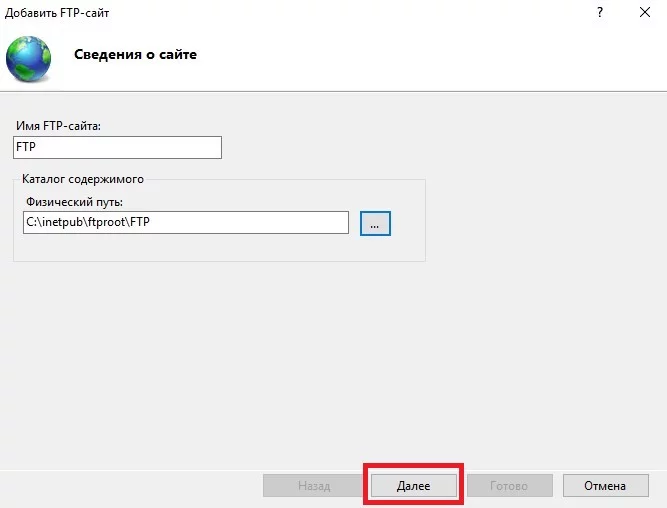Close the Добавить FTP-сайт dialog
The height and width of the screenshot is (508, 667).
tap(645, 12)
